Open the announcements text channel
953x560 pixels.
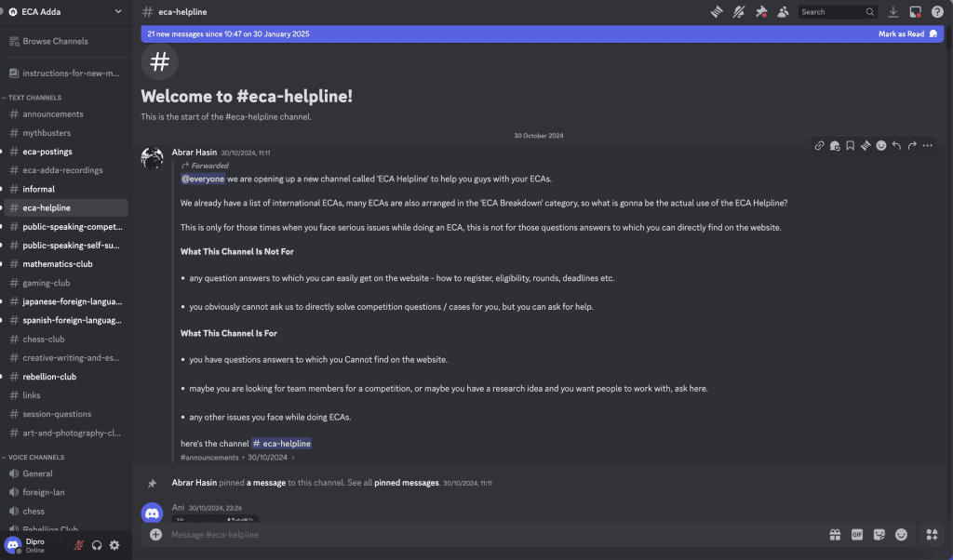pyautogui.click(x=53, y=114)
